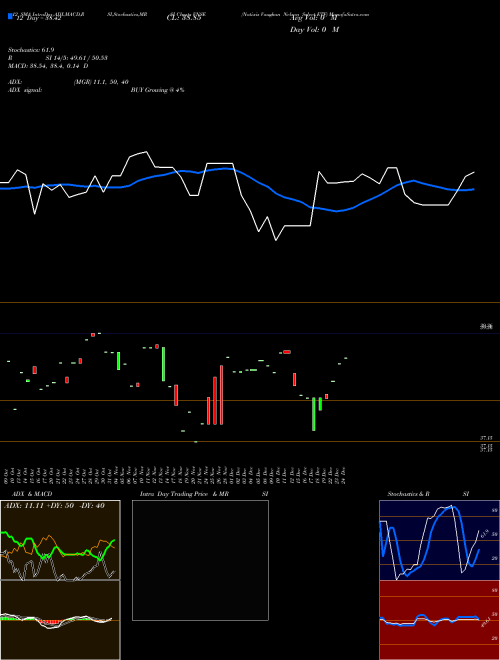This screenshot has width=500, height=660.
Task: Click the 'SI 14/3: 49.61 / 59.53' readout
Action: point(77,58)
